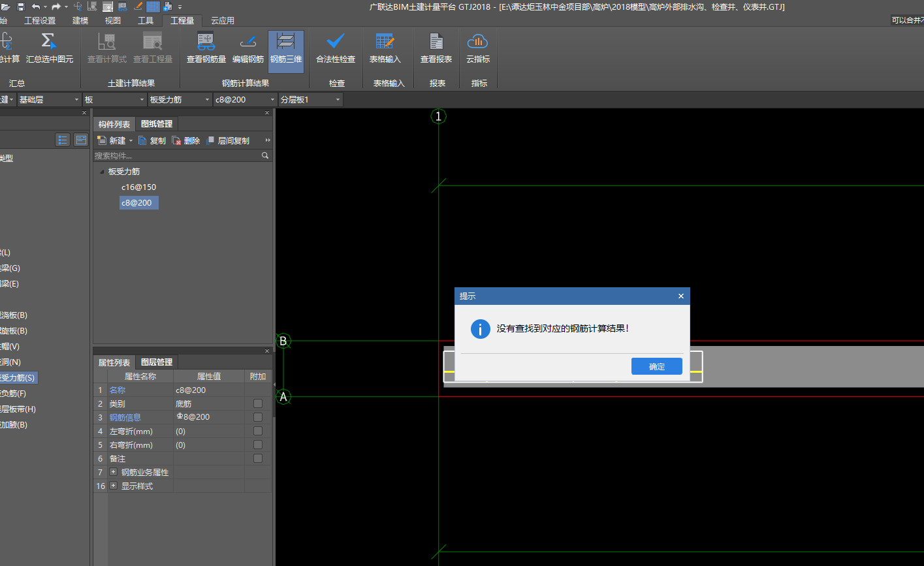The height and width of the screenshot is (566, 924).
Task: Open the 新建 dropdown arrow
Action: click(131, 141)
